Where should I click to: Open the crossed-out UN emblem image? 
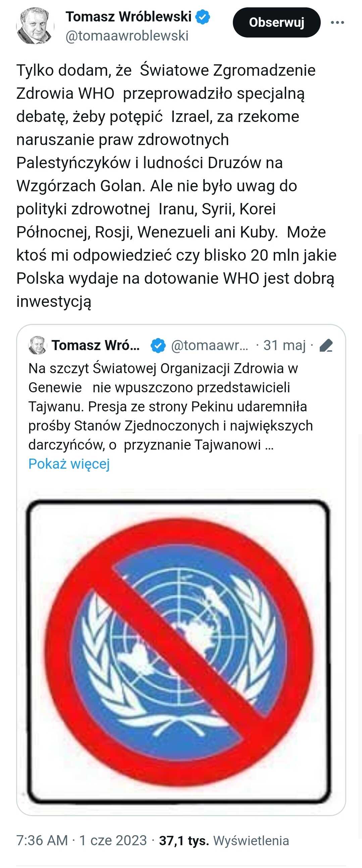point(179,653)
